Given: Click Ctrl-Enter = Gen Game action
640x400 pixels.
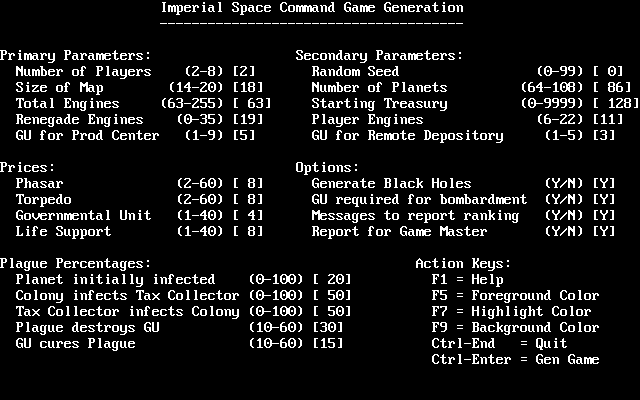Looking at the screenshot, I should tap(515, 360).
